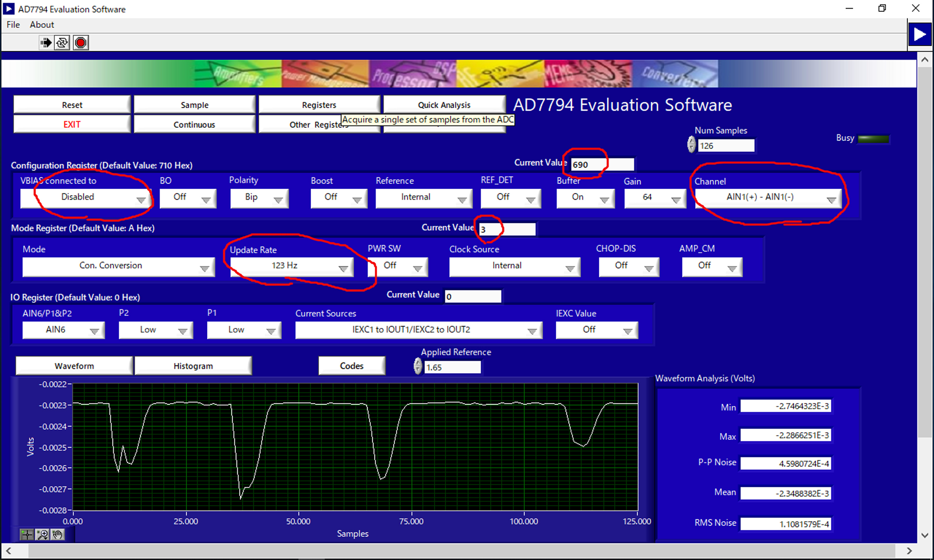Click the red EXIT button

tap(72, 124)
